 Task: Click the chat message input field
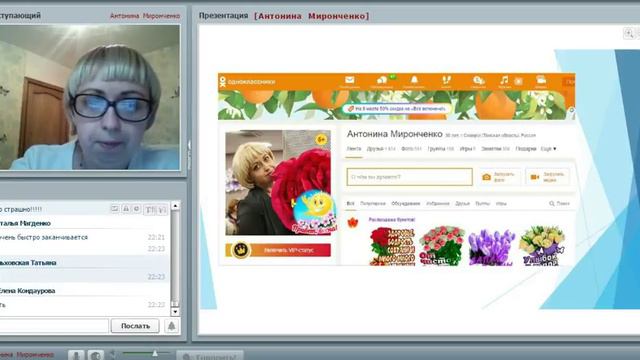[53, 326]
